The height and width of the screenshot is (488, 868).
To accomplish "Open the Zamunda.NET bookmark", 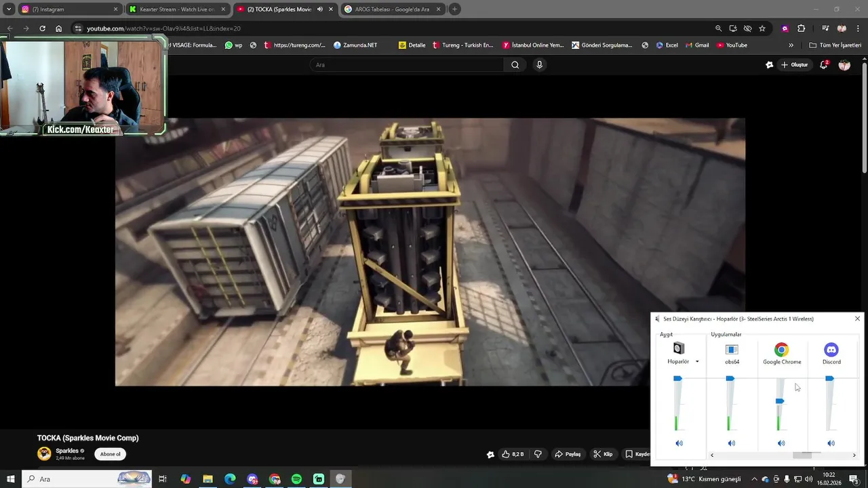I will 355,45.
